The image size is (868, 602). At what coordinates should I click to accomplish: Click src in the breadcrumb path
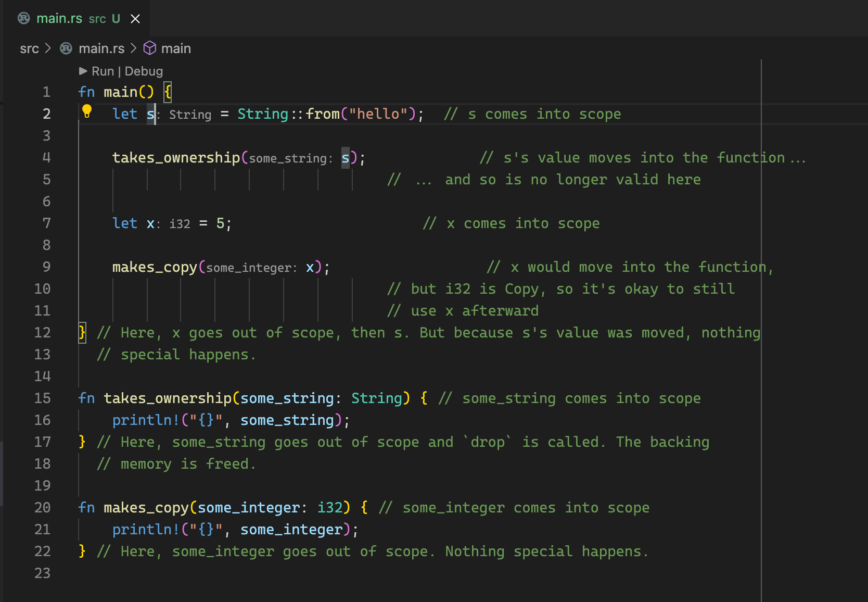(x=30, y=48)
